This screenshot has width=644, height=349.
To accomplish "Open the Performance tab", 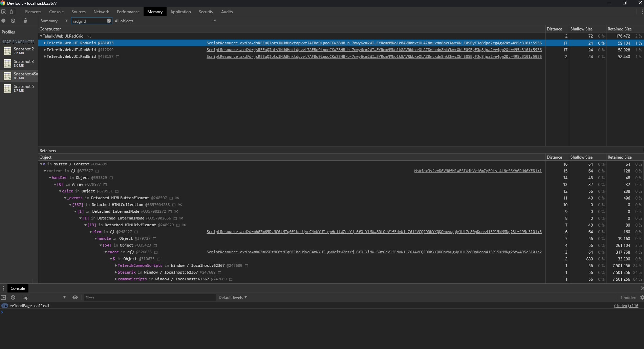I will click(x=128, y=11).
